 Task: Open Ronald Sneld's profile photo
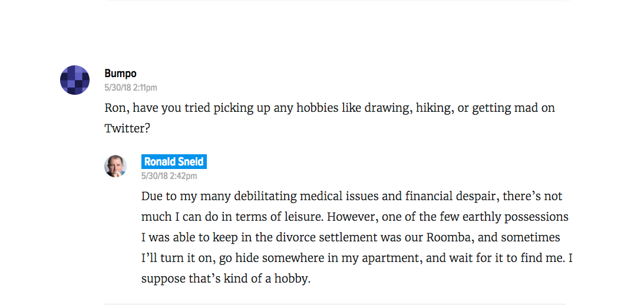point(115,166)
